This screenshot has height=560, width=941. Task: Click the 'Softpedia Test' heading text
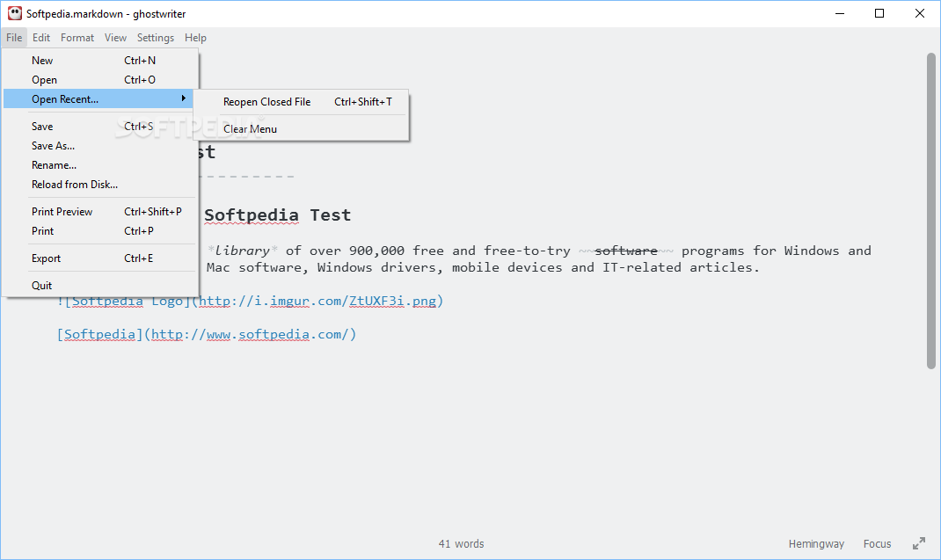click(x=277, y=215)
